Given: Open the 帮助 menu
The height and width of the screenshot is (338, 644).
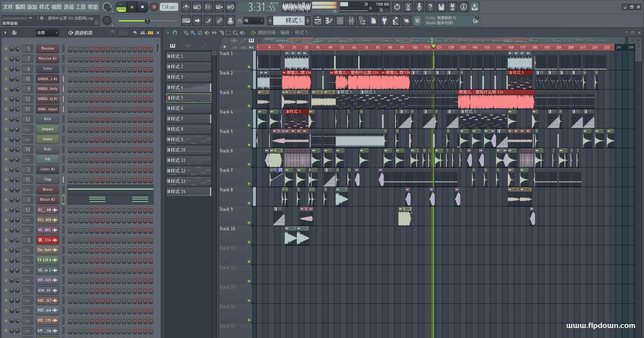Looking at the screenshot, I should [93, 7].
